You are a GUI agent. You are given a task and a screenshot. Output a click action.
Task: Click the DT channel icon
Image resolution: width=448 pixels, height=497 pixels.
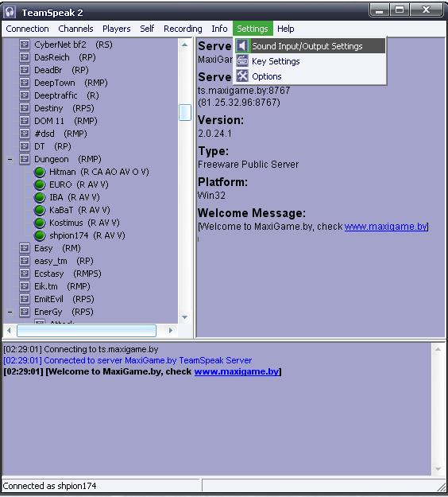[x=25, y=146]
